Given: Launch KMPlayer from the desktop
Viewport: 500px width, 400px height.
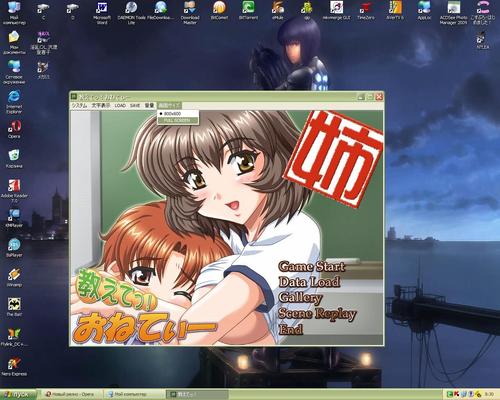Looking at the screenshot, I should point(14,218).
